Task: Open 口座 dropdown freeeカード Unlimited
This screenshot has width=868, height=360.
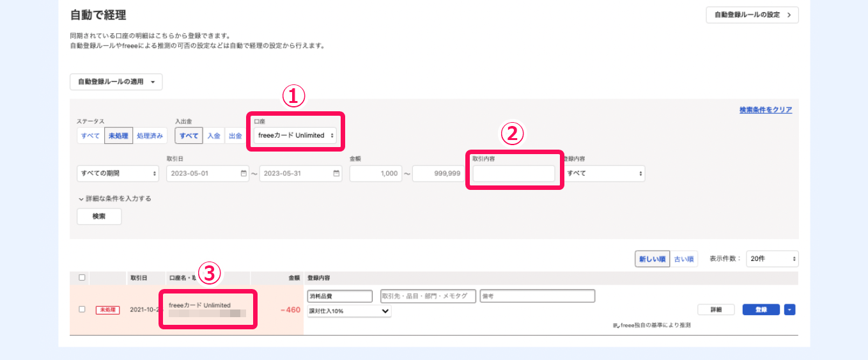Action: coord(295,136)
